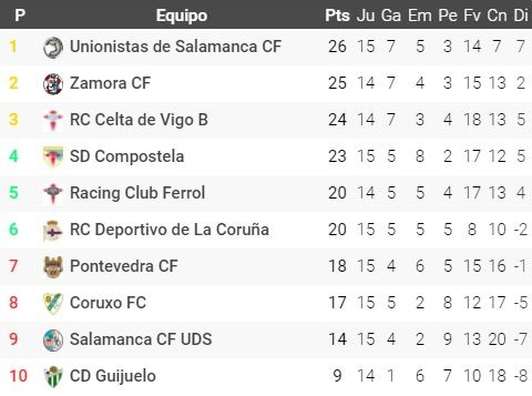532x396 pixels.
Task: Open the Unionistas de Salamanca CF team link
Action: (175, 46)
